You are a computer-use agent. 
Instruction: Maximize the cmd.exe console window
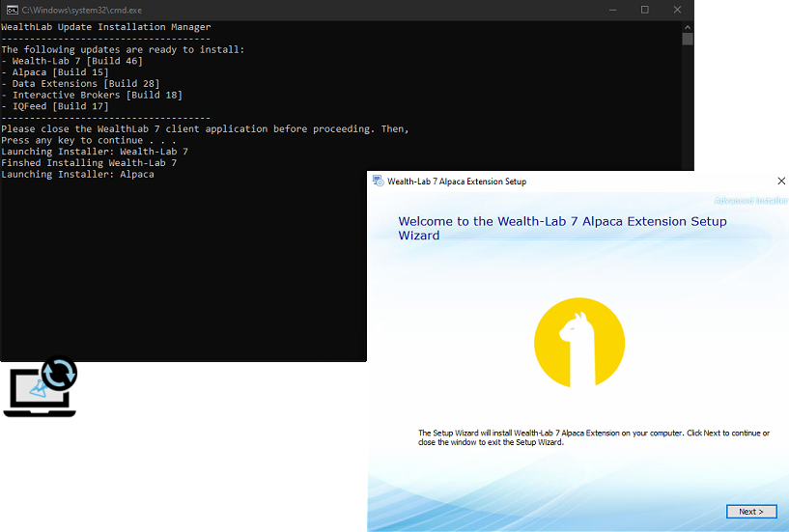click(644, 10)
